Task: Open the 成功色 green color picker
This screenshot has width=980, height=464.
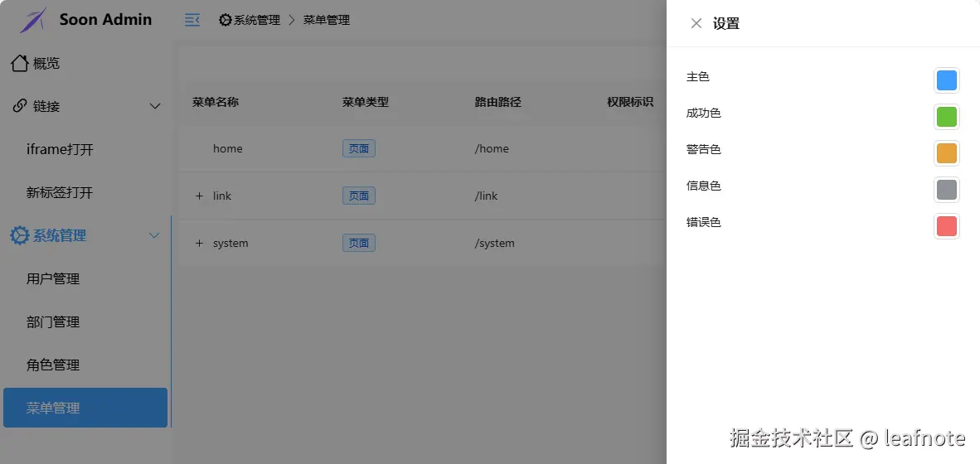Action: pos(946,117)
